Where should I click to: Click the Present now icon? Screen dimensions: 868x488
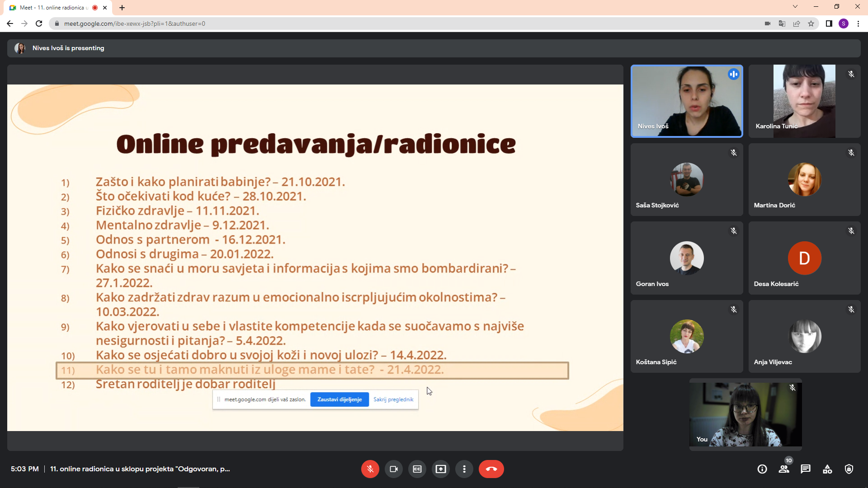(x=441, y=469)
